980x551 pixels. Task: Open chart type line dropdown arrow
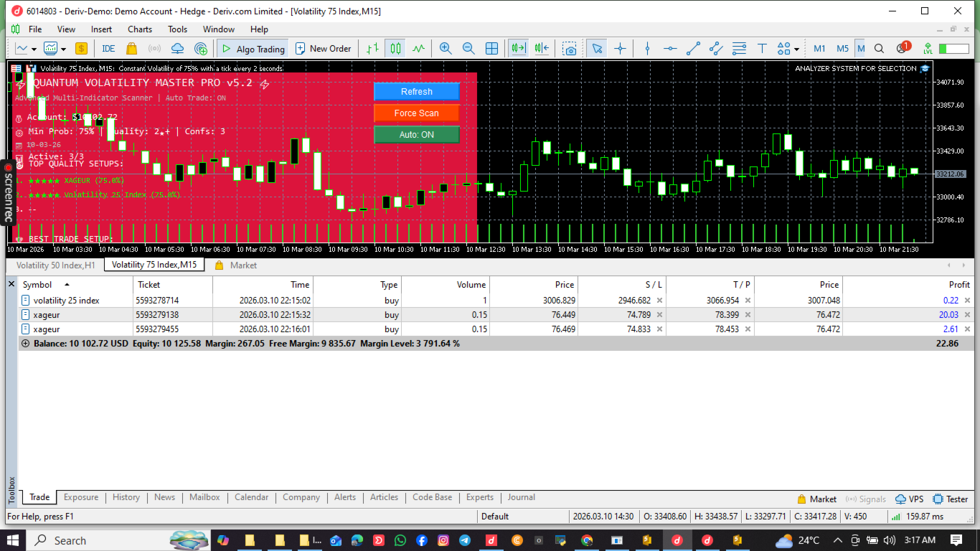pos(34,50)
